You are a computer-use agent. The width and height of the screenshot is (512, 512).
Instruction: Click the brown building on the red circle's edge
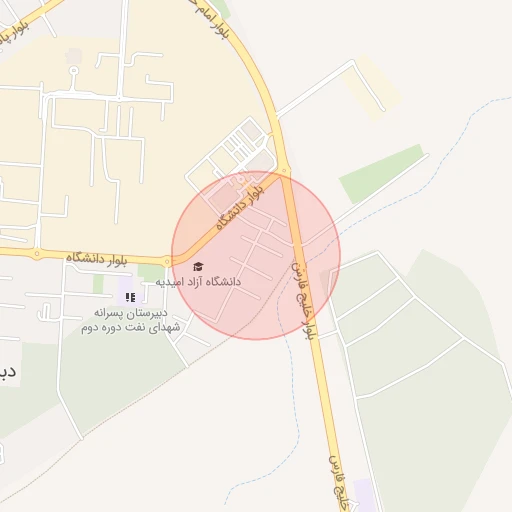click(327, 282)
